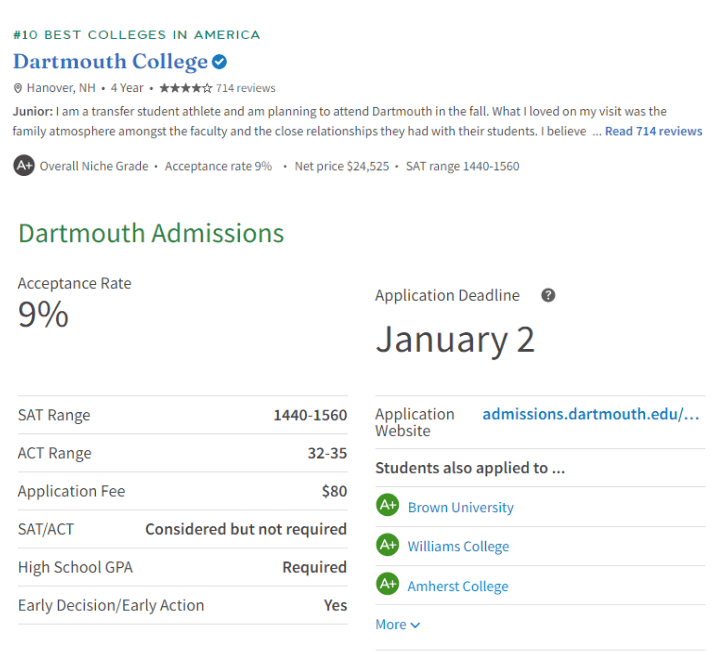Click the Overall Niche Grade label text
This screenshot has width=725, height=652.
coord(94,166)
